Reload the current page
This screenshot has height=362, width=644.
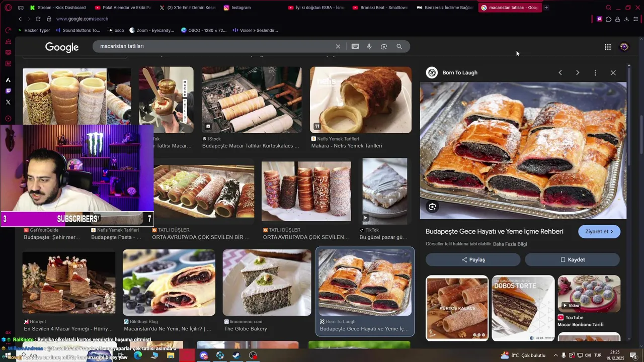[x=38, y=19]
